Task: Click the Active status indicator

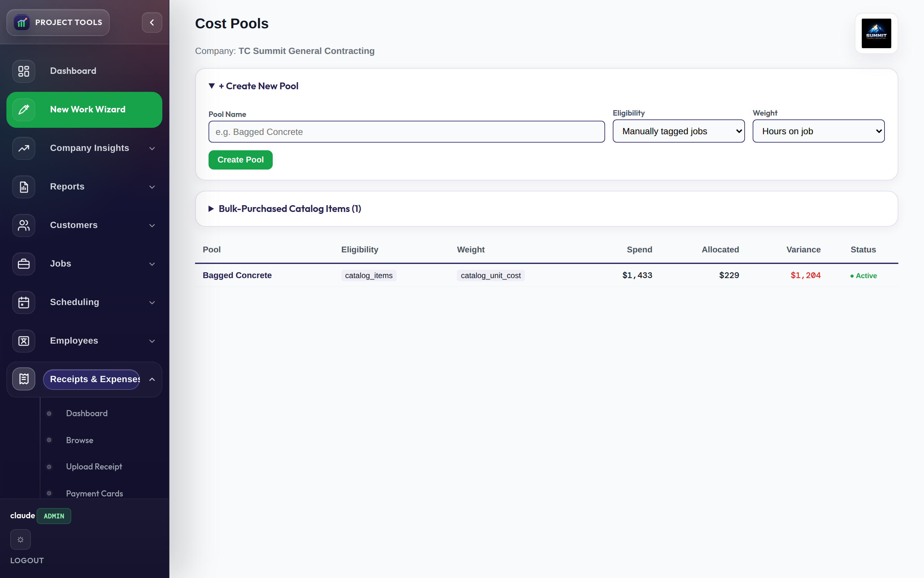Action: tap(863, 276)
